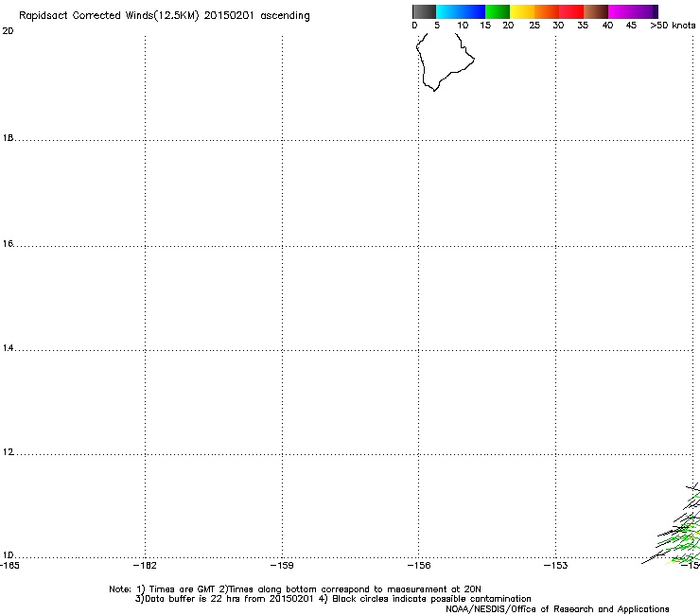Choose the red 30-35 knots color band

pos(571,11)
